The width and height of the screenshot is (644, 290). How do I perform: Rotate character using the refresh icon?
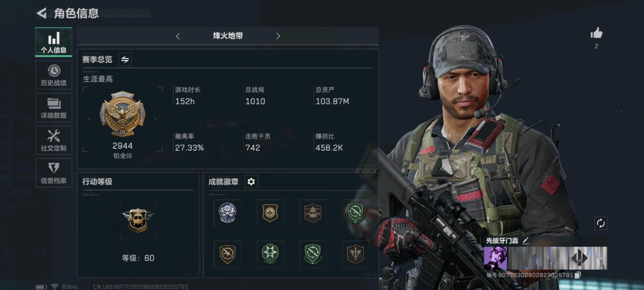pos(601,223)
